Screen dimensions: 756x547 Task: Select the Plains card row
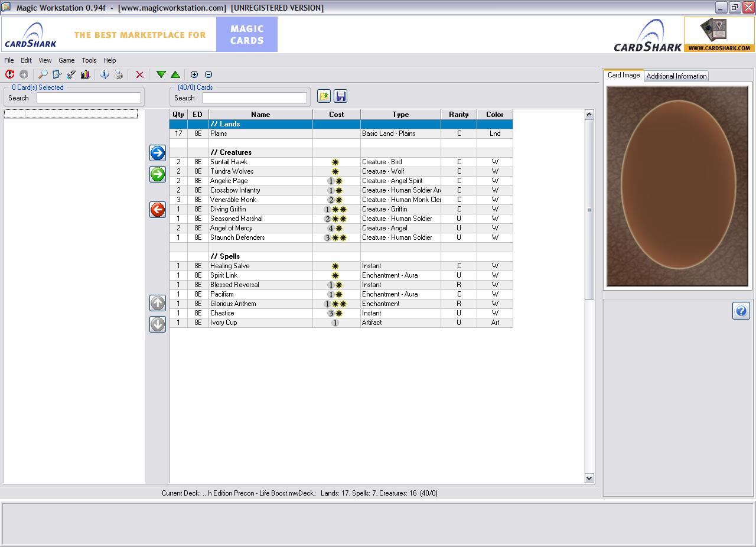coord(341,134)
